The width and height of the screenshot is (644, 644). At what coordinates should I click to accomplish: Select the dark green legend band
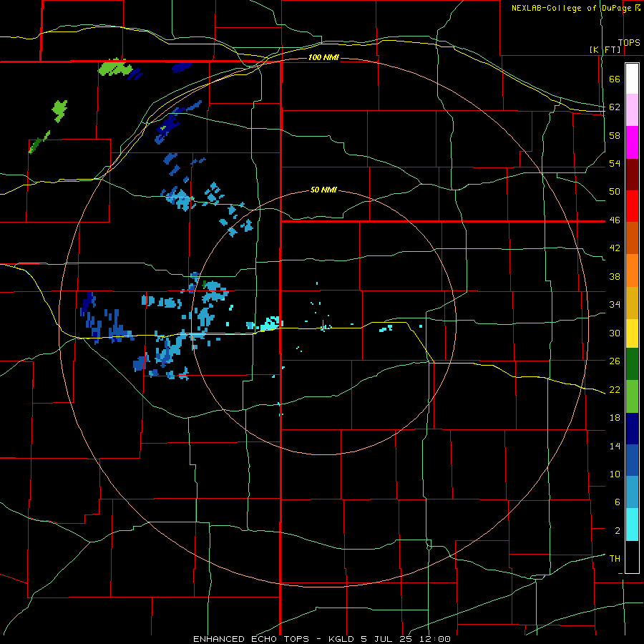pos(632,364)
